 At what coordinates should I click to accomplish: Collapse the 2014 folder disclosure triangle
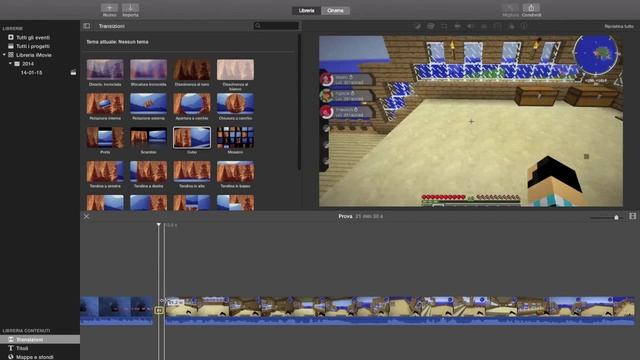click(11, 64)
